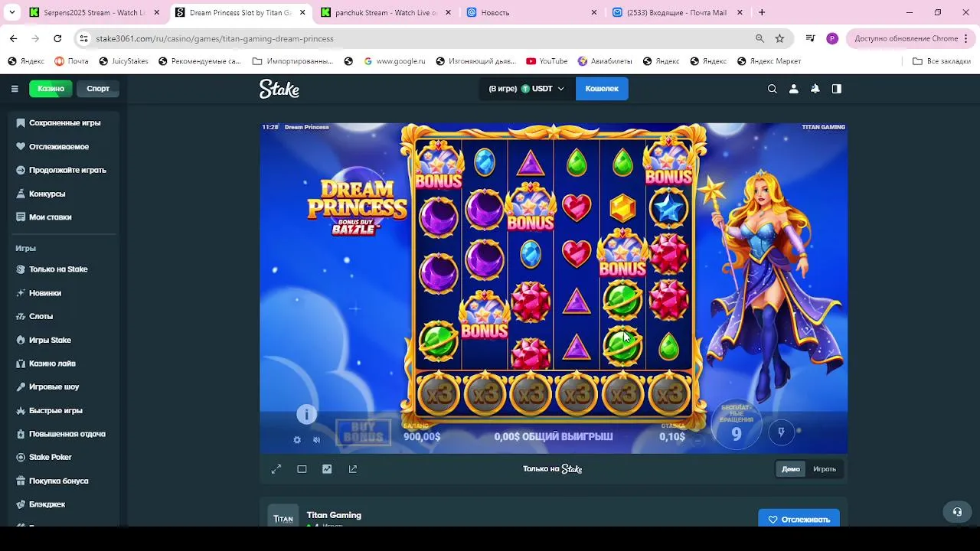Image resolution: width=980 pixels, height=551 pixels.
Task: Switch to the Казино section
Action: [x=51, y=89]
